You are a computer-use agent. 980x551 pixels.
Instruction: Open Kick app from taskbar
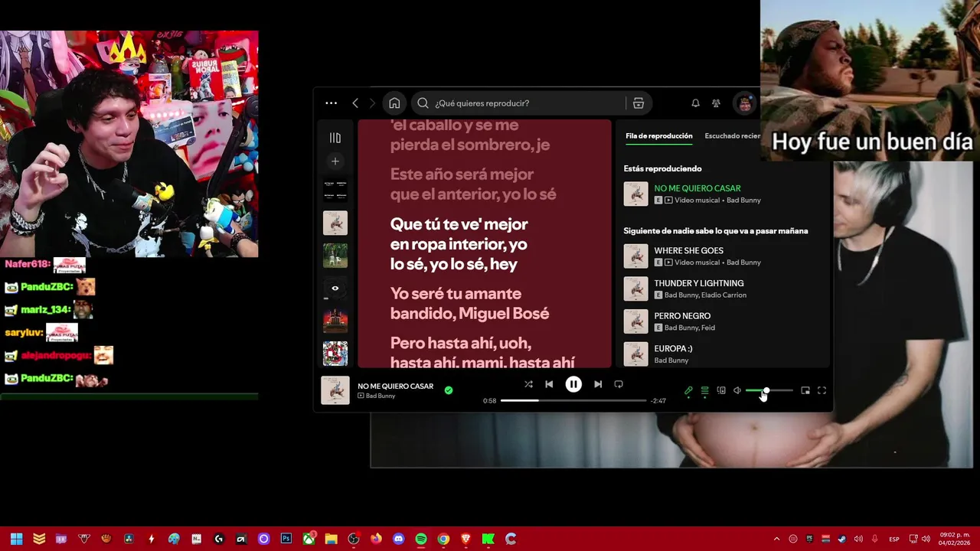pyautogui.click(x=488, y=539)
